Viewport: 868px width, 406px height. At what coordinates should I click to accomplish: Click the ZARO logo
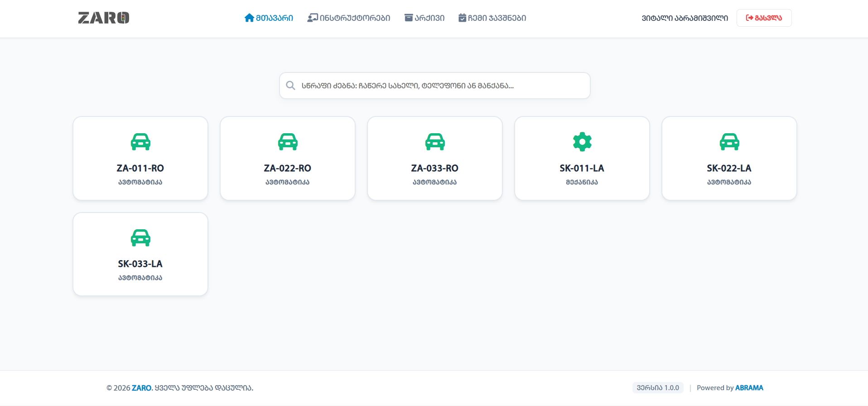104,18
